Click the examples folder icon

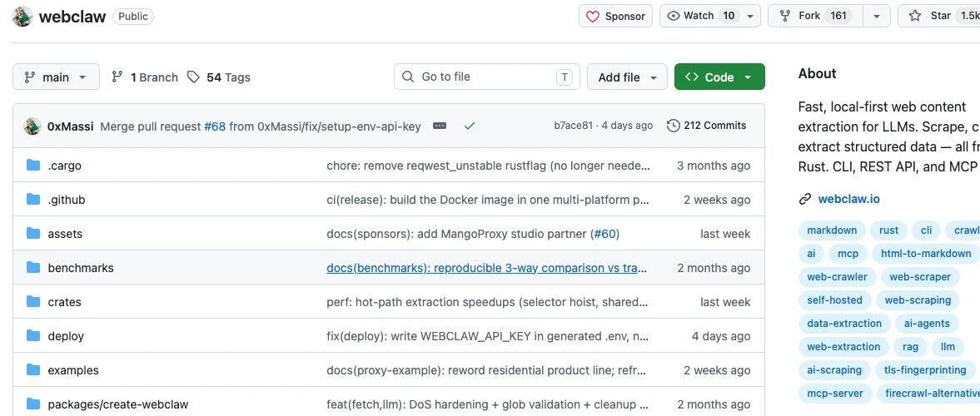coord(33,369)
